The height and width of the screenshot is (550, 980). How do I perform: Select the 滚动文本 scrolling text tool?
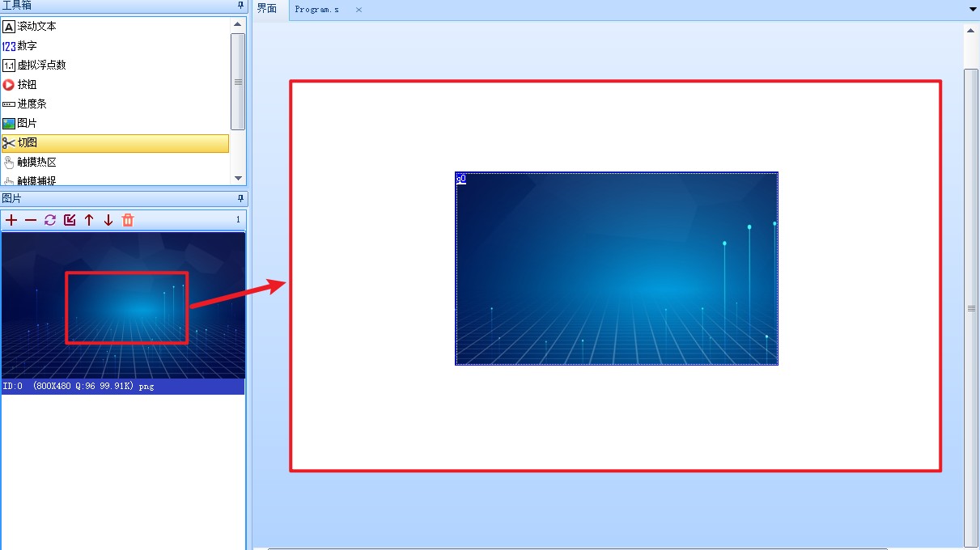36,27
